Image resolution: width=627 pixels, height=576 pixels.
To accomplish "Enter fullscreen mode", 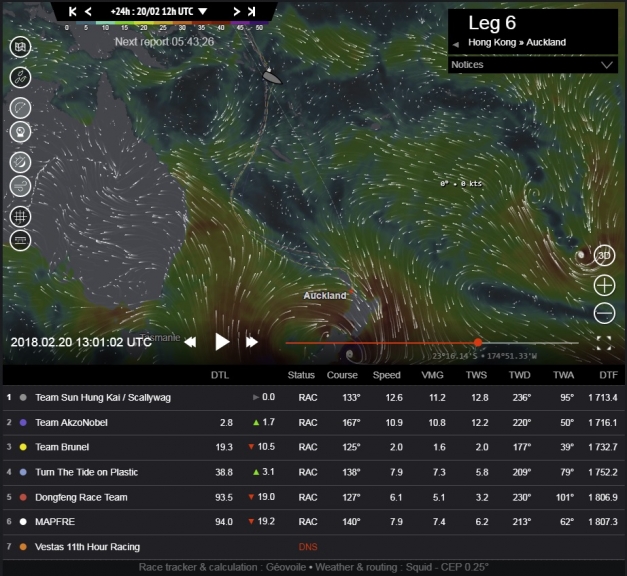I will (x=604, y=343).
